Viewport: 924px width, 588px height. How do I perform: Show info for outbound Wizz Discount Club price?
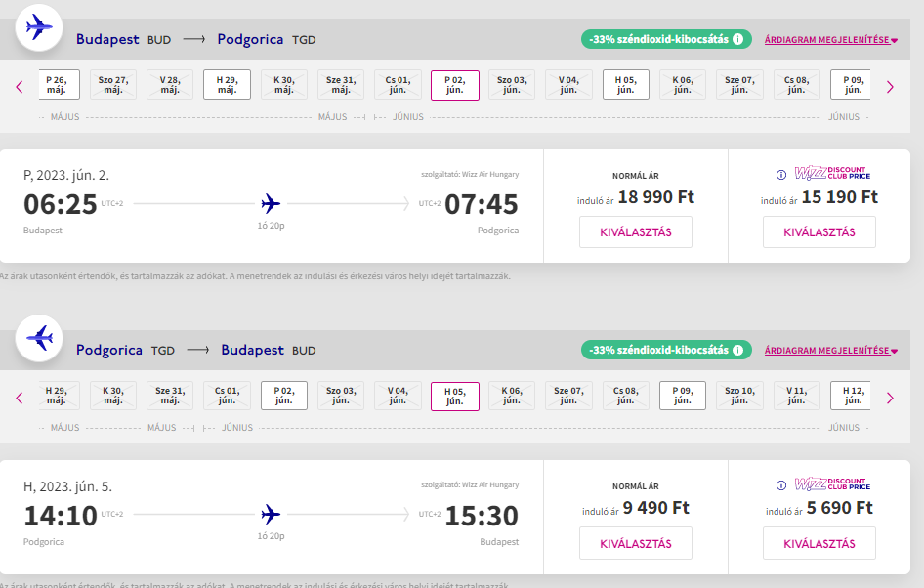click(x=781, y=175)
